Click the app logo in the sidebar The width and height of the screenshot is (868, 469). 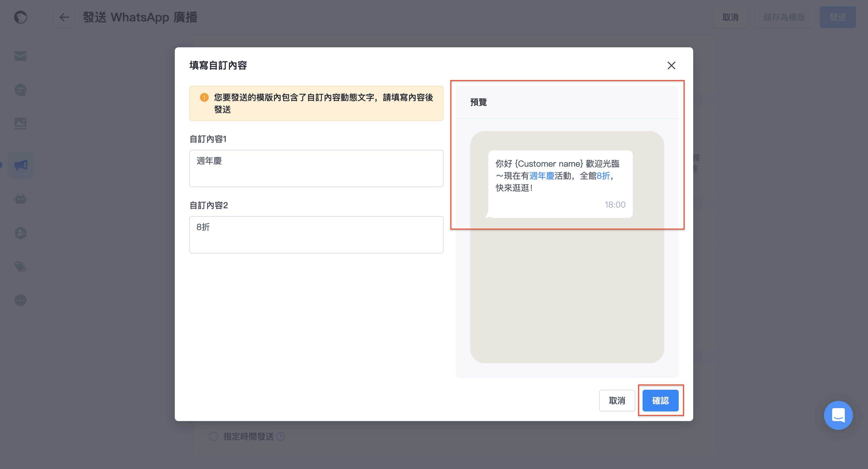tap(20, 17)
